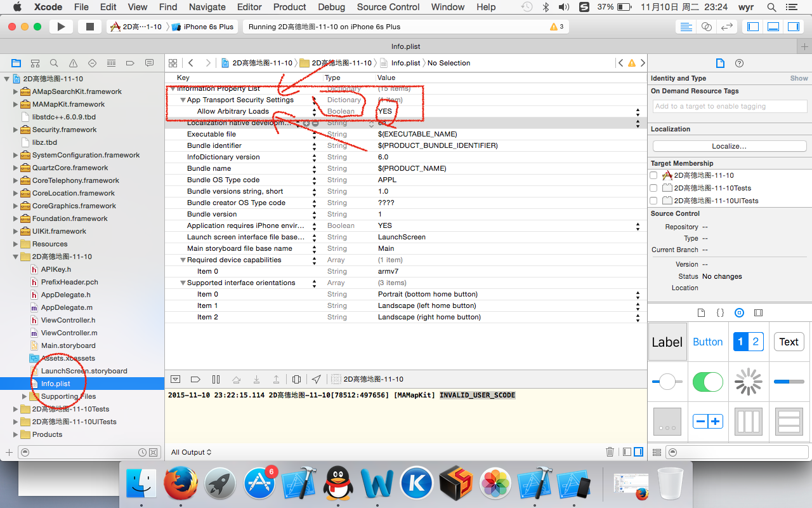Open the Editor menu
This screenshot has height=508, width=812.
pyautogui.click(x=249, y=7)
